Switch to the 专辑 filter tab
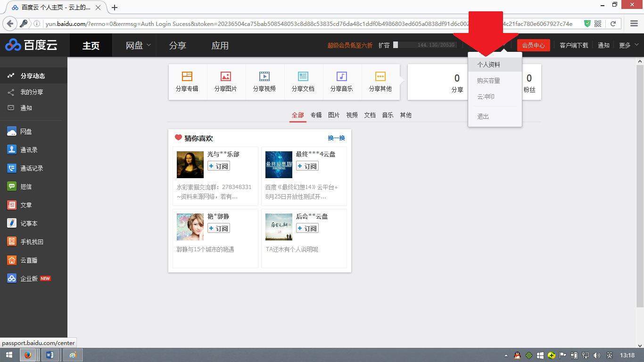Screen dimensions: 644x362 [x=316, y=115]
